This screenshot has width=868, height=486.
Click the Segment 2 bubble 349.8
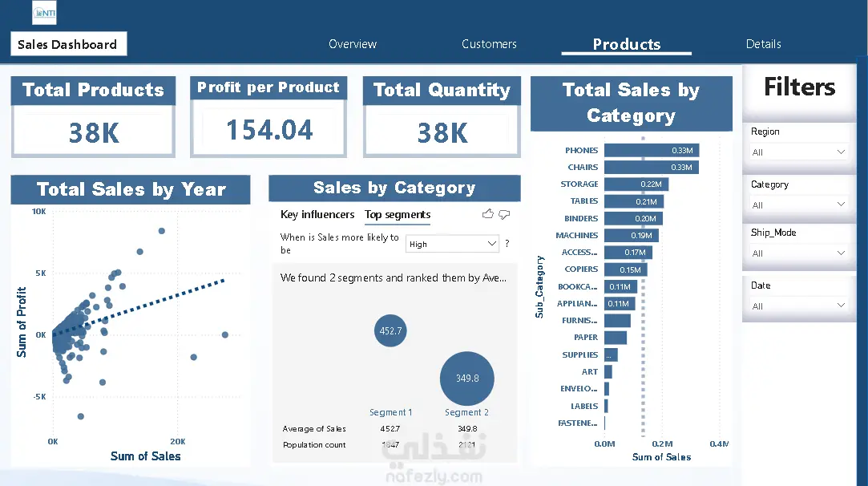click(x=467, y=378)
